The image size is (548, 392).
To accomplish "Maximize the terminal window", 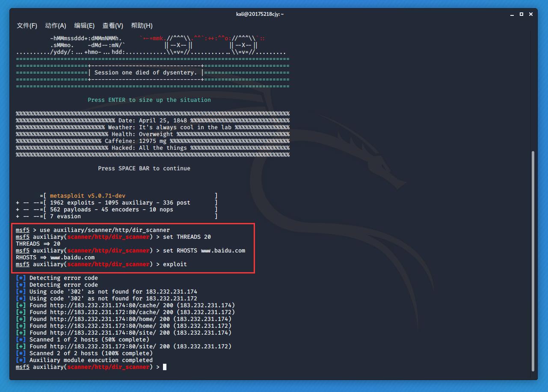I will point(521,14).
